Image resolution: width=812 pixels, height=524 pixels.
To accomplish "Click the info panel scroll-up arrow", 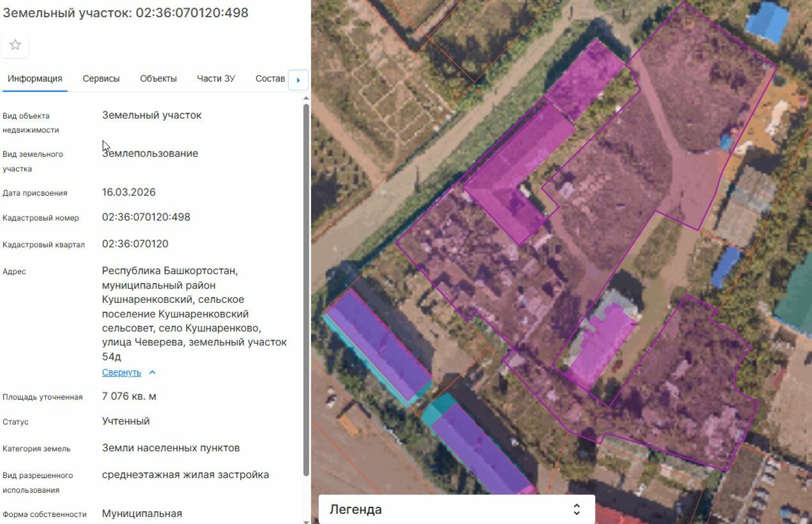I will pyautogui.click(x=306, y=99).
